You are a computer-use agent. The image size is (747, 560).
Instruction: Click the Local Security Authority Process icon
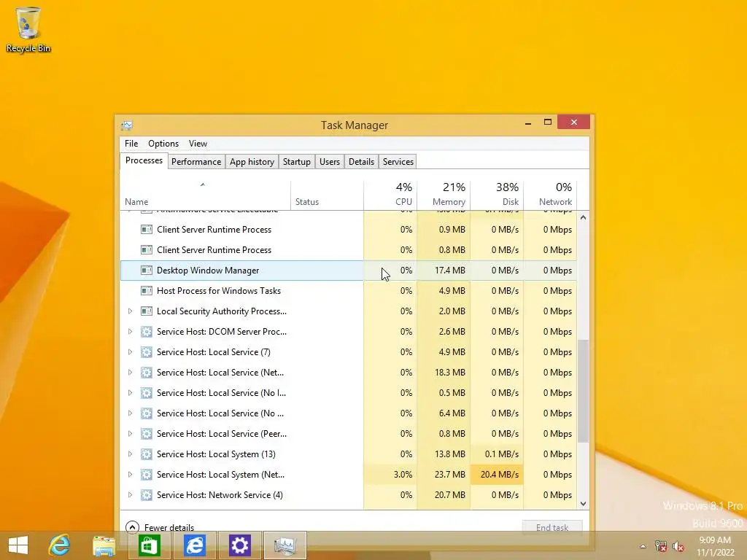(146, 311)
